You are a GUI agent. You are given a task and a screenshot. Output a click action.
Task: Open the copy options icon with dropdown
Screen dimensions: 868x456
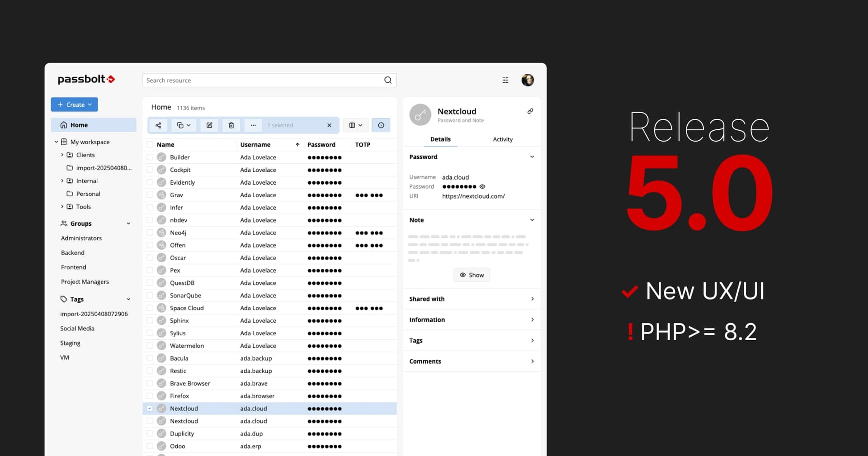(x=184, y=125)
